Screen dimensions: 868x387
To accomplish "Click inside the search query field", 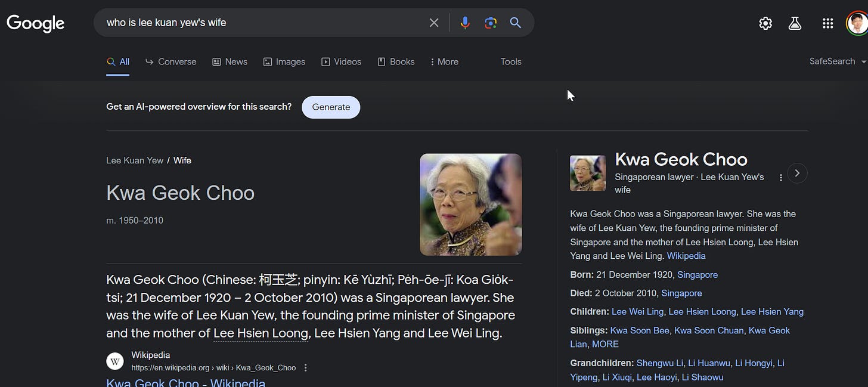I will (x=262, y=23).
